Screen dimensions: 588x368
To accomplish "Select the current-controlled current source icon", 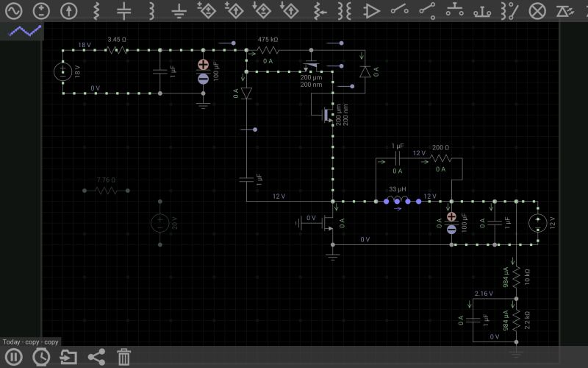I will (x=290, y=10).
